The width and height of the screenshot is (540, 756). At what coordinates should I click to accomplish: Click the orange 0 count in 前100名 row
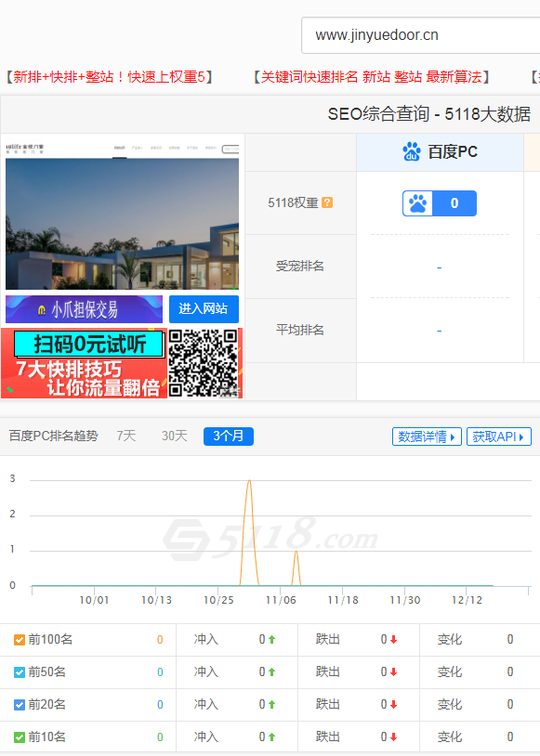160,640
